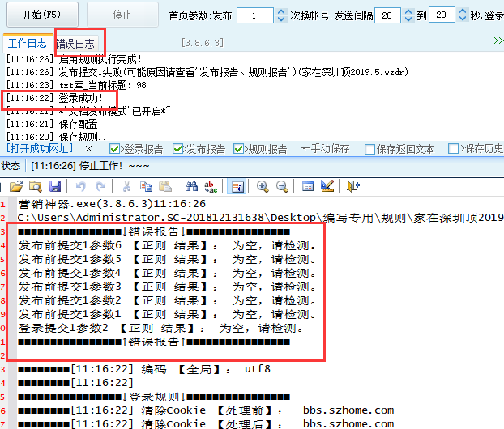Click the exit door icon

353,186
